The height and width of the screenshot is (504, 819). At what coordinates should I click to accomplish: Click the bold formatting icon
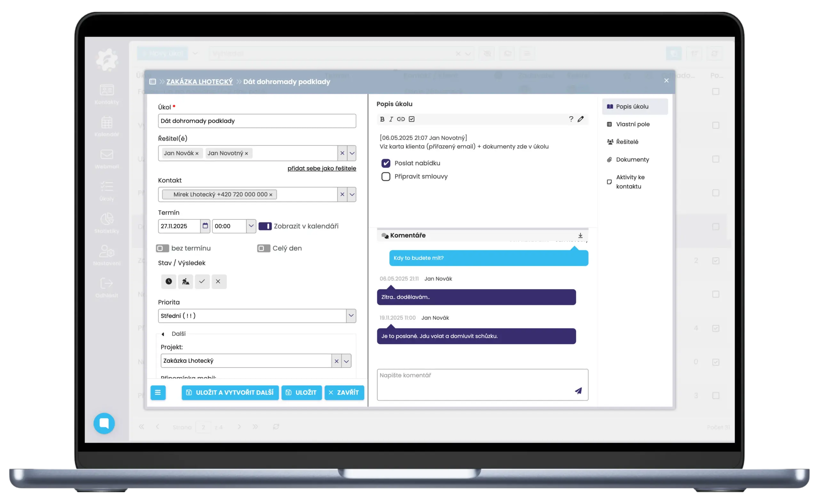[x=382, y=119]
